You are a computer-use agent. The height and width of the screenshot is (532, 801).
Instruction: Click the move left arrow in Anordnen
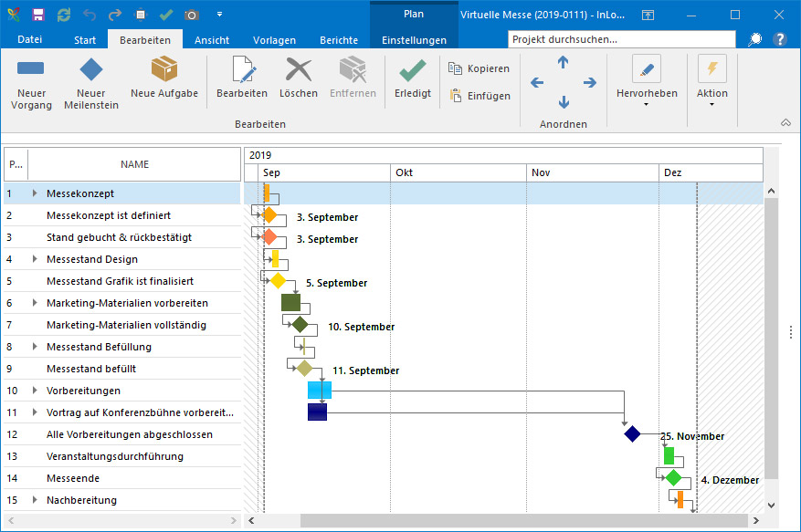click(x=537, y=82)
